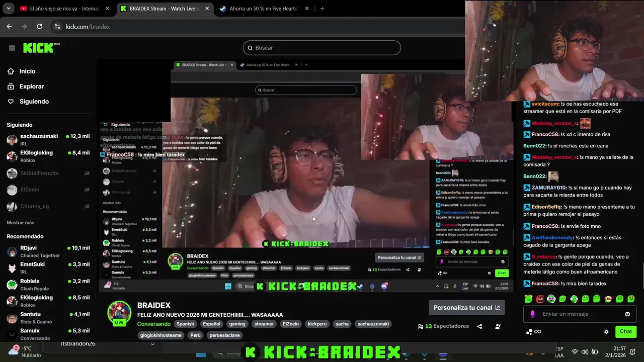Open RDjavi recommended channel
Screen dimensions: 644x362
[x=48, y=251]
